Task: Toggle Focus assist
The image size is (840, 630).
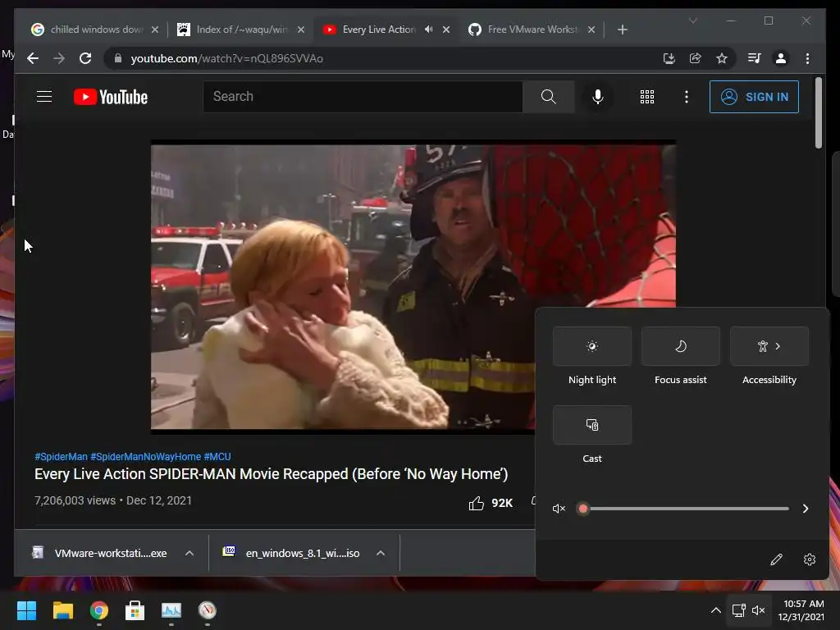Action: click(x=680, y=346)
